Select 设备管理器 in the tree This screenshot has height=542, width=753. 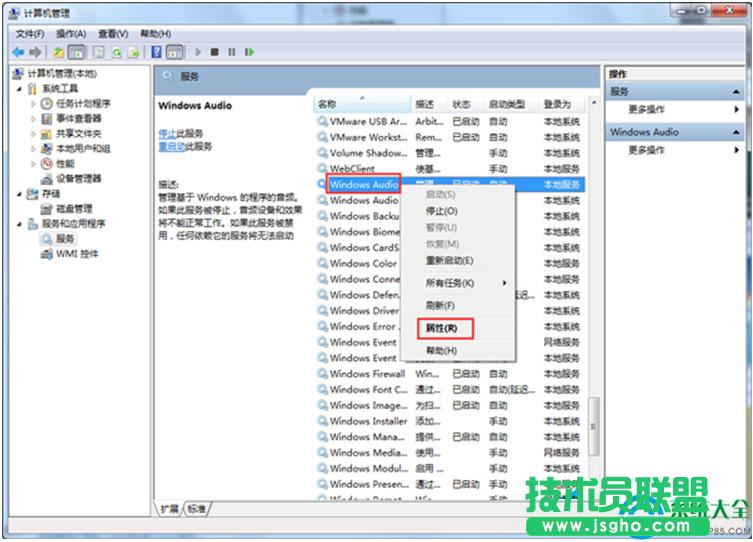[x=78, y=178]
